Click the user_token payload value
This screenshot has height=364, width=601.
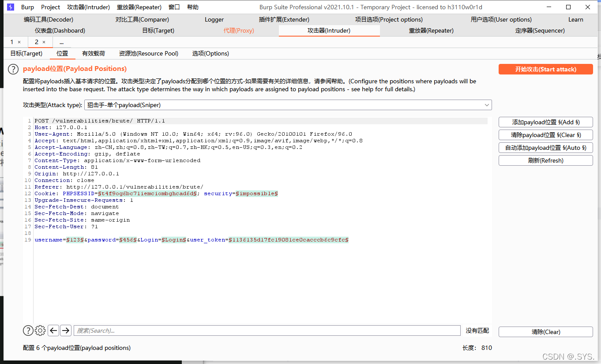pyautogui.click(x=289, y=240)
